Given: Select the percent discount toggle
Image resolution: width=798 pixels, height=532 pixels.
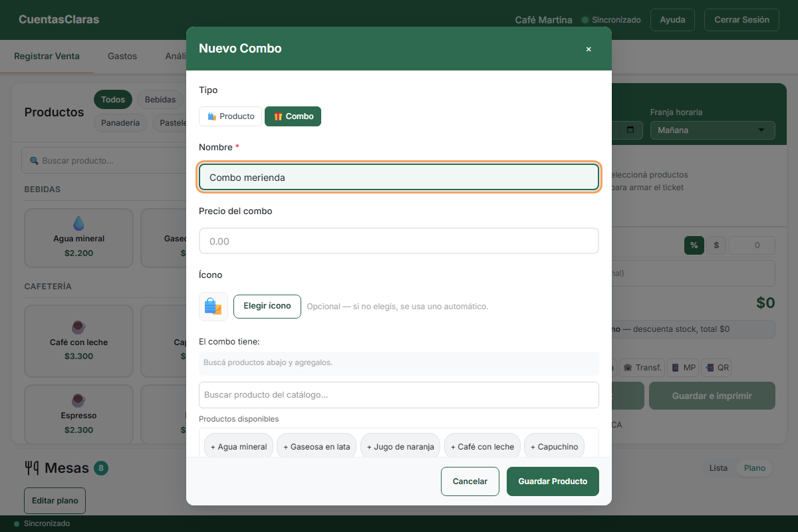Looking at the screenshot, I should (x=694, y=245).
